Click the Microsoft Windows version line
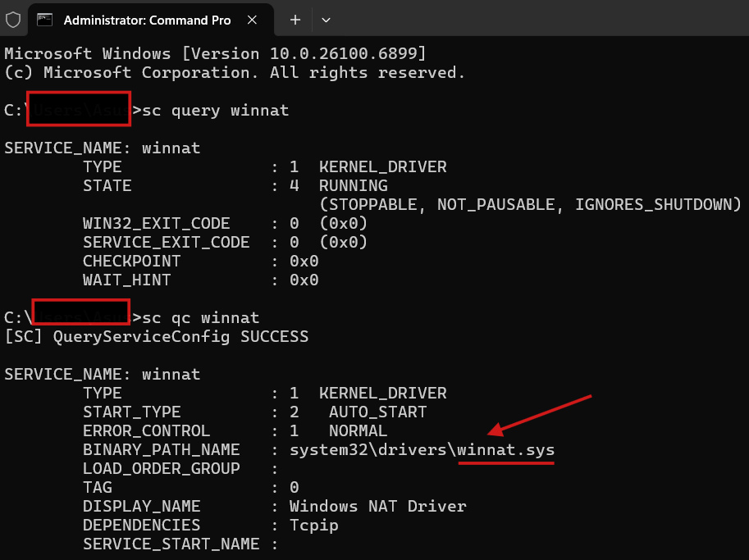Viewport: 749px width, 560px height. pyautogui.click(x=215, y=54)
